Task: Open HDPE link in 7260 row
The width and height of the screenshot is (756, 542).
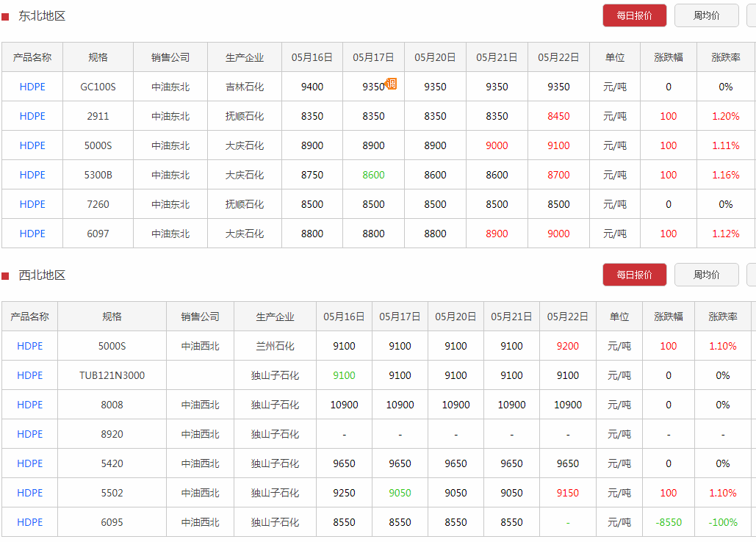Action: 32,204
